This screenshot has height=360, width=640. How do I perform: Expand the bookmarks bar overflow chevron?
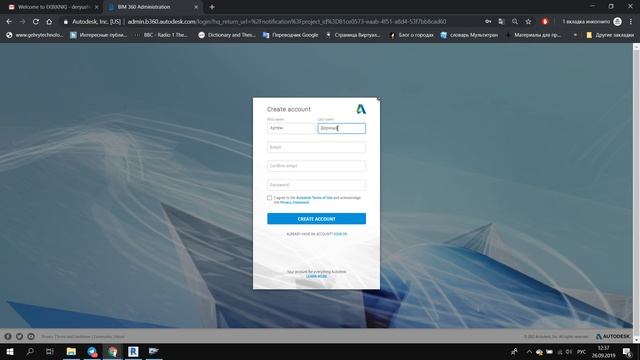click(x=575, y=35)
